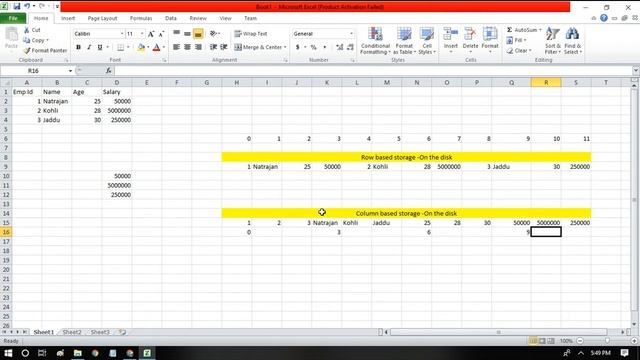Toggle Bold formatting
This screenshot has width=640, height=360.
78,47
